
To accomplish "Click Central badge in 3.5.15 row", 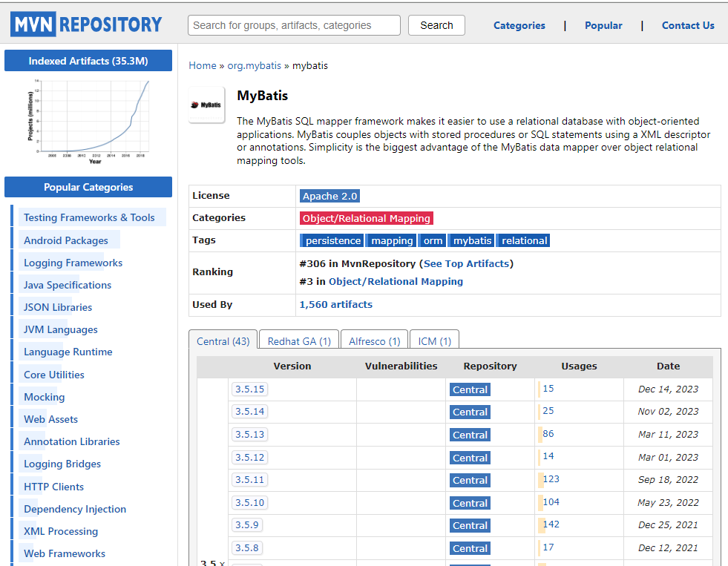I will [470, 389].
